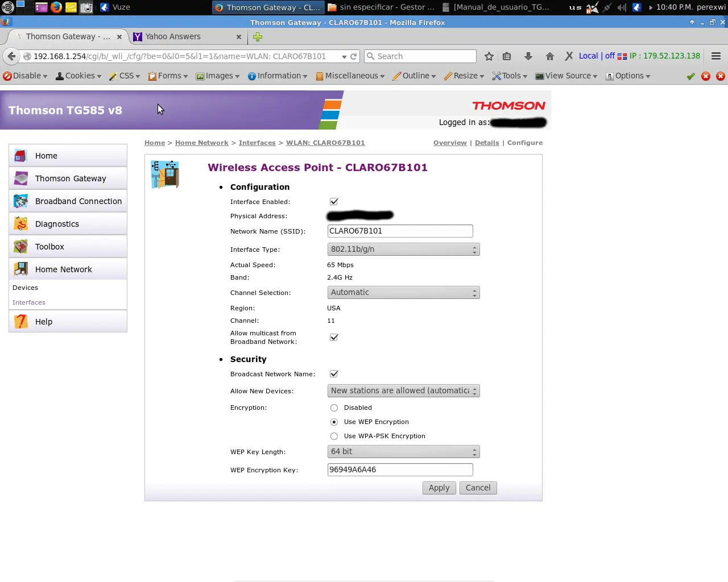Open Thomson Gateway sidebar icon

(x=21, y=178)
